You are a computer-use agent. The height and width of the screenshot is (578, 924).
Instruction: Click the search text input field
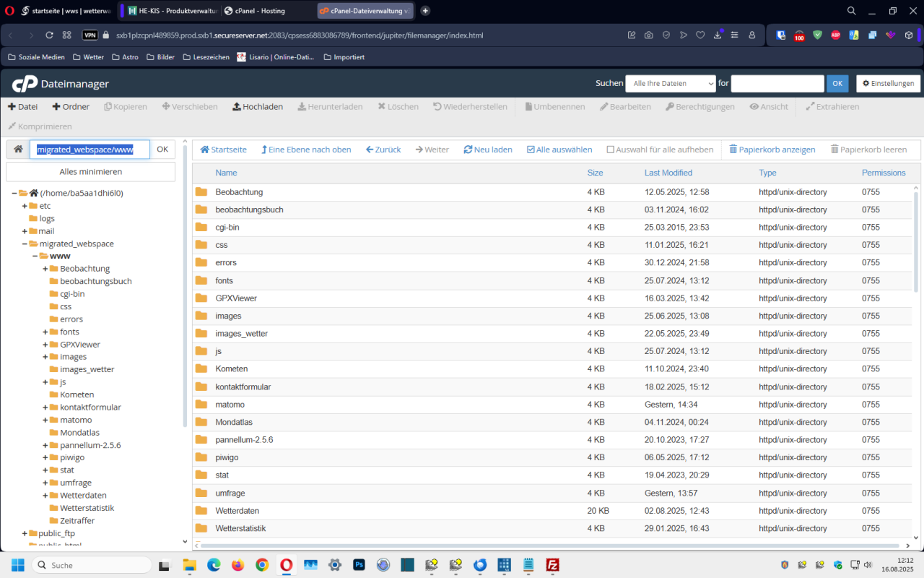(777, 84)
